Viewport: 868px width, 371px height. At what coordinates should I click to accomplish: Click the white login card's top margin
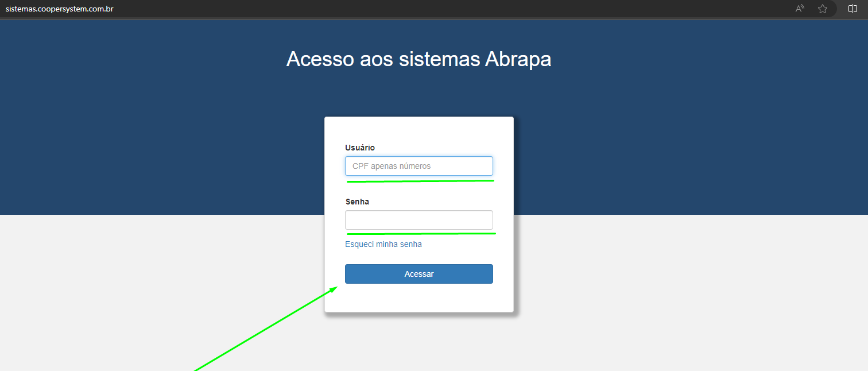[419, 129]
